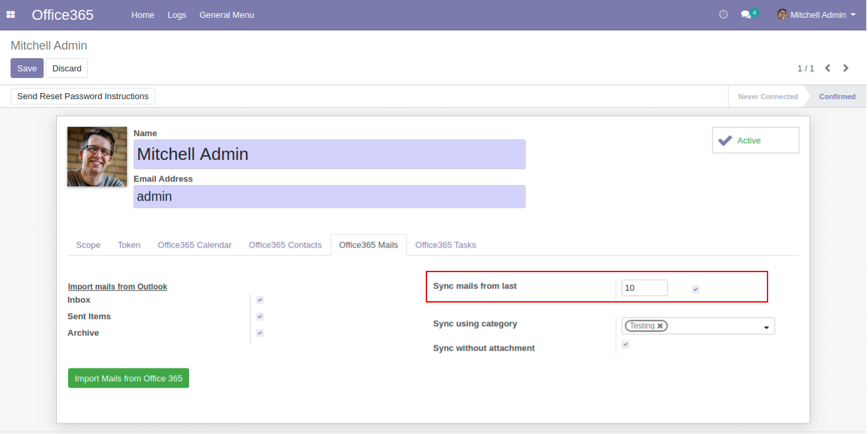Open the chat conversations icon
This screenshot has width=868, height=434.
(x=746, y=15)
